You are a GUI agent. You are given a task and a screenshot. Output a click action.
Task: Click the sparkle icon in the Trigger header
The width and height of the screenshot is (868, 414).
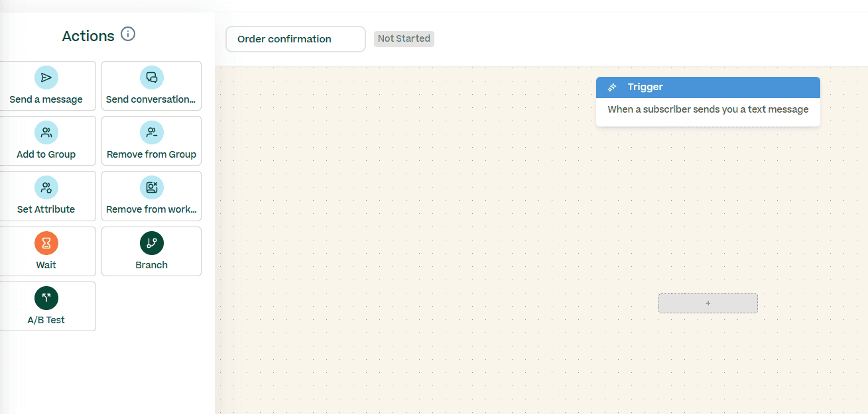(612, 87)
